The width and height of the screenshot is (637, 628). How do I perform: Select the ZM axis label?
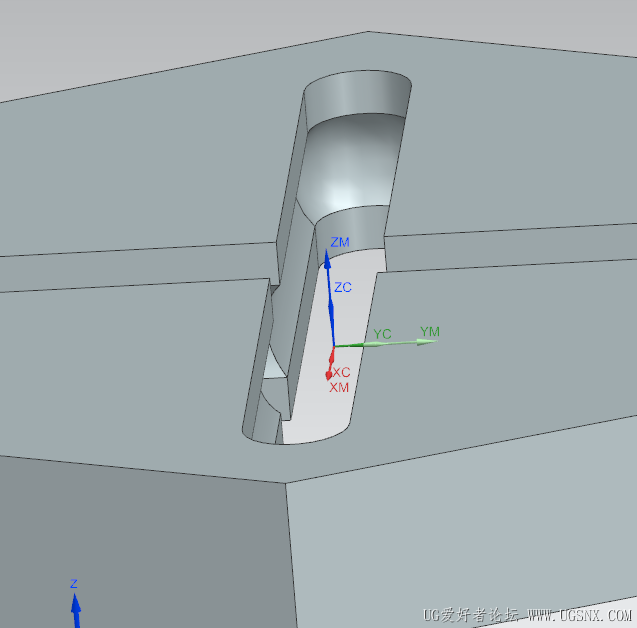click(x=340, y=242)
